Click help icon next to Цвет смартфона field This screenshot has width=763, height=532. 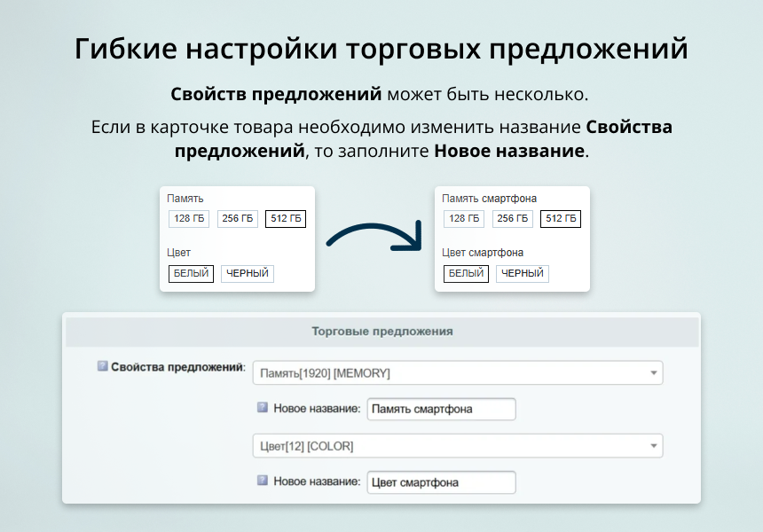click(x=263, y=481)
